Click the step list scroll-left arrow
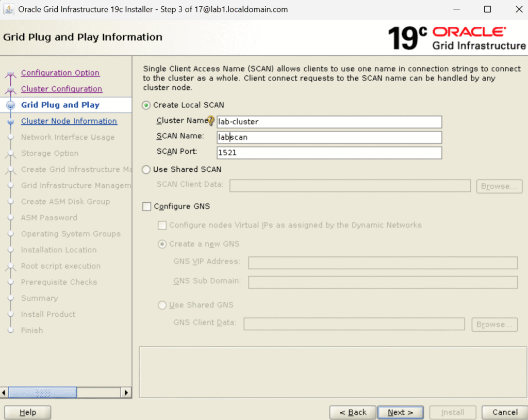Viewport: 528px width, 420px height. 4,393
